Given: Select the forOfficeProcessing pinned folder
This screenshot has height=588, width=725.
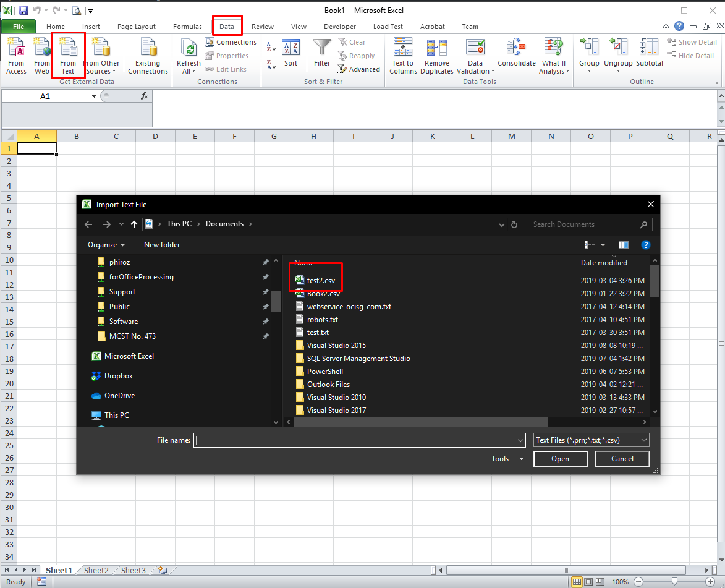Looking at the screenshot, I should (x=141, y=276).
